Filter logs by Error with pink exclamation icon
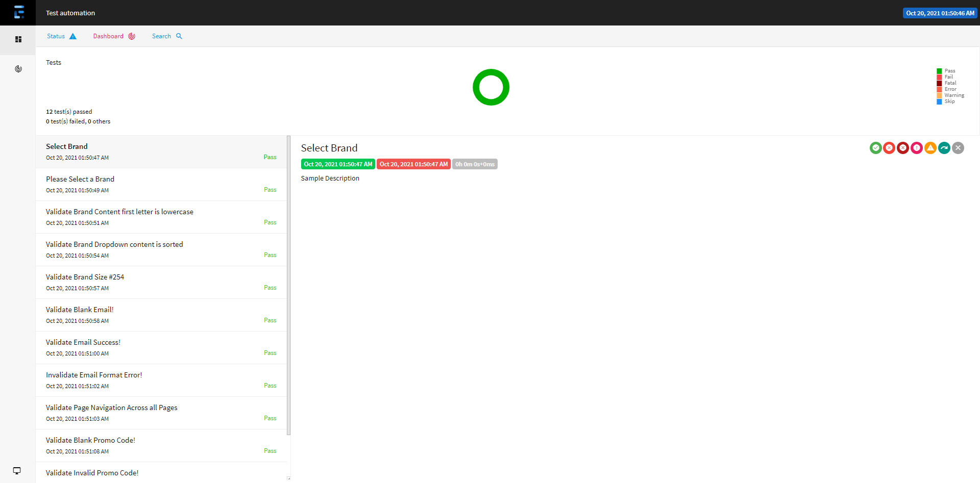The height and width of the screenshot is (483, 980). click(917, 148)
